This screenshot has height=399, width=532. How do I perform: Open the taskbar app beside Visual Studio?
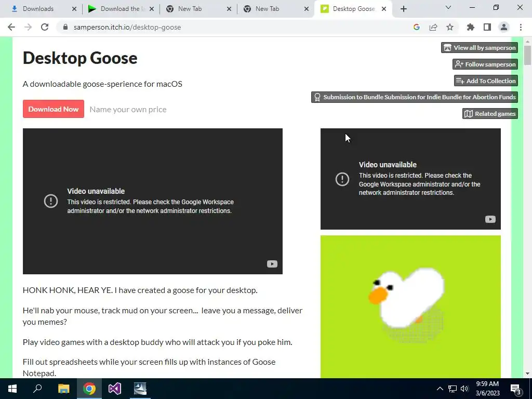[140, 389]
